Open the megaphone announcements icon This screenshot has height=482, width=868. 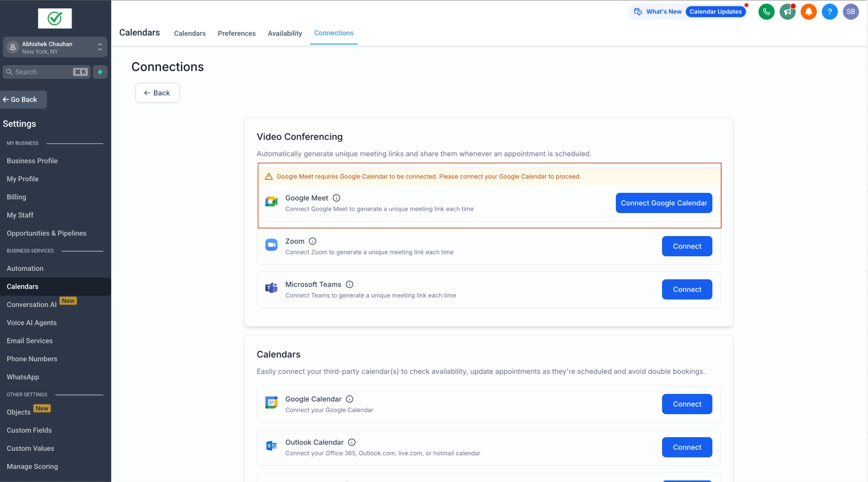click(x=787, y=12)
